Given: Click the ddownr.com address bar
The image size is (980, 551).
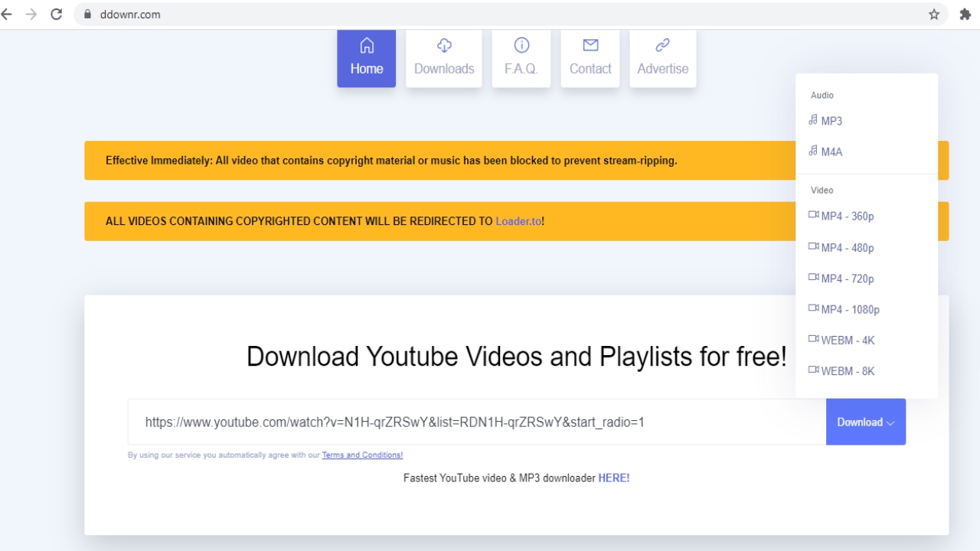Looking at the screenshot, I should (x=511, y=14).
